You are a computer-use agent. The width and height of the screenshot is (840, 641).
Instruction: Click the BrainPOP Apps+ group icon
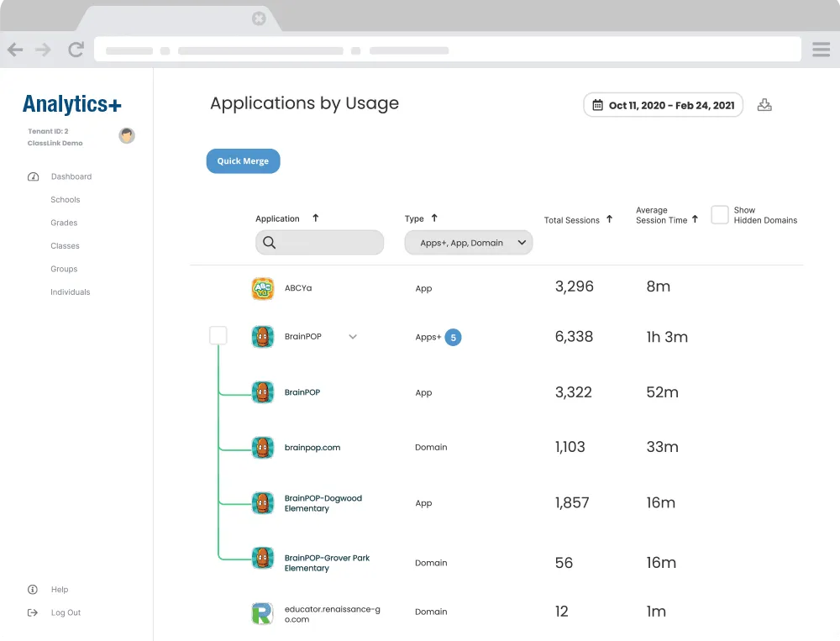263,337
